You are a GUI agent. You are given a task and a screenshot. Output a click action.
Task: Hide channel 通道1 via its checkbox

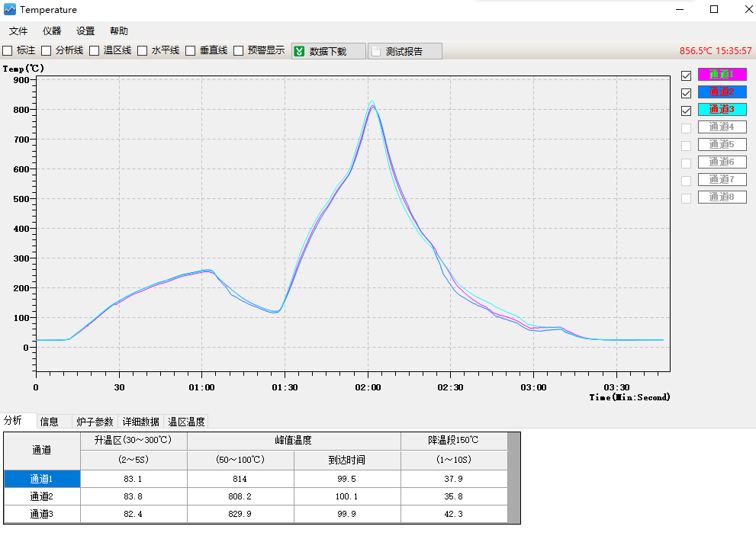685,74
